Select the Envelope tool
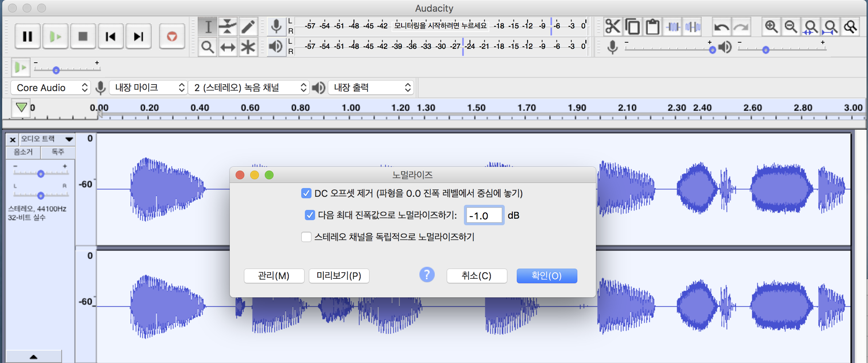Viewport: 868px width, 363px height. pos(228,26)
